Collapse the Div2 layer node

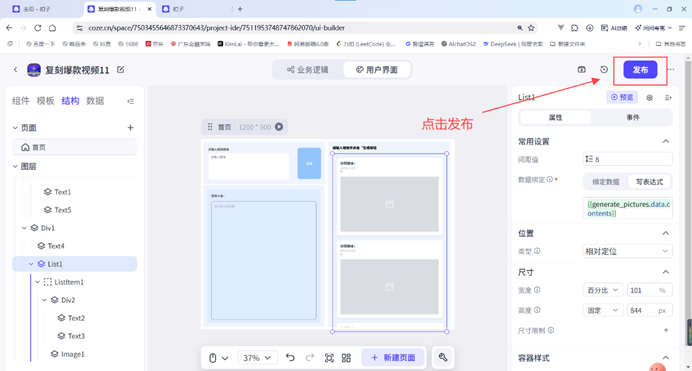pos(44,300)
